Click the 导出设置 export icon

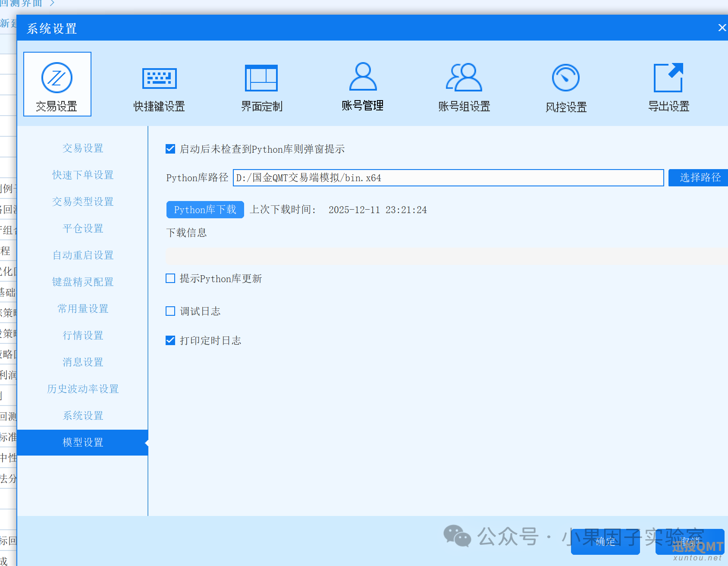pos(668,86)
